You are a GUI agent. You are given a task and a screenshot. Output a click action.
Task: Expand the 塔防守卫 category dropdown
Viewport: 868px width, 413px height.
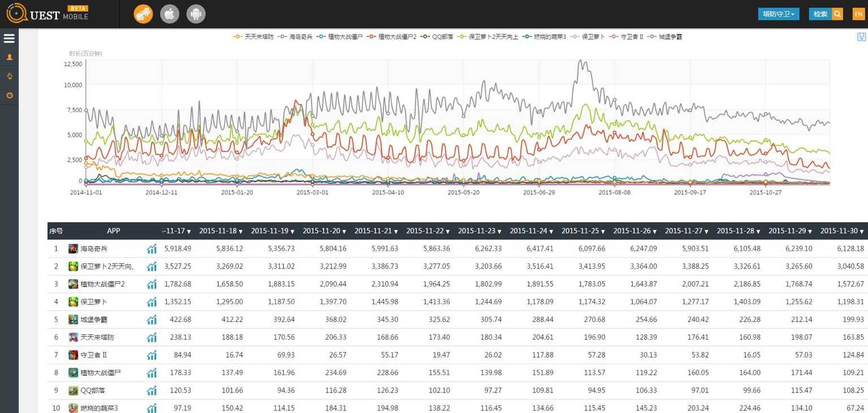click(x=778, y=14)
